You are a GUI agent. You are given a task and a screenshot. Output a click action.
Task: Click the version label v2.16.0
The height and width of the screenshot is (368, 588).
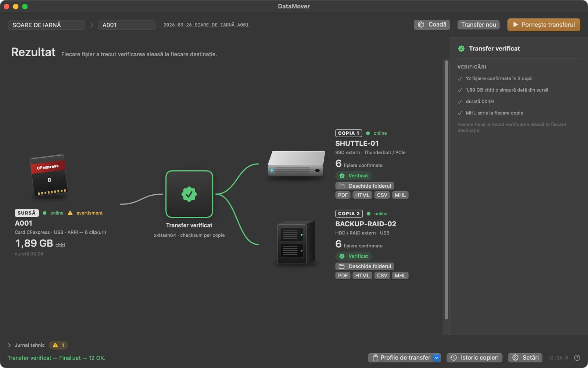(558, 358)
